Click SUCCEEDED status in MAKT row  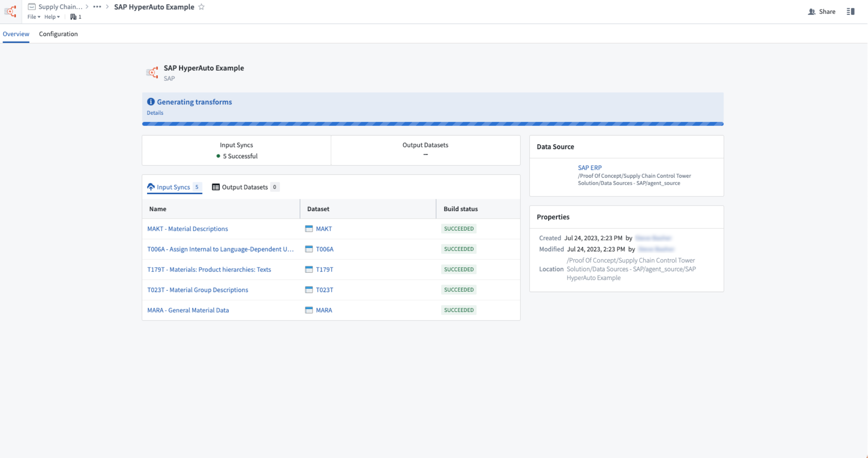pyautogui.click(x=459, y=229)
